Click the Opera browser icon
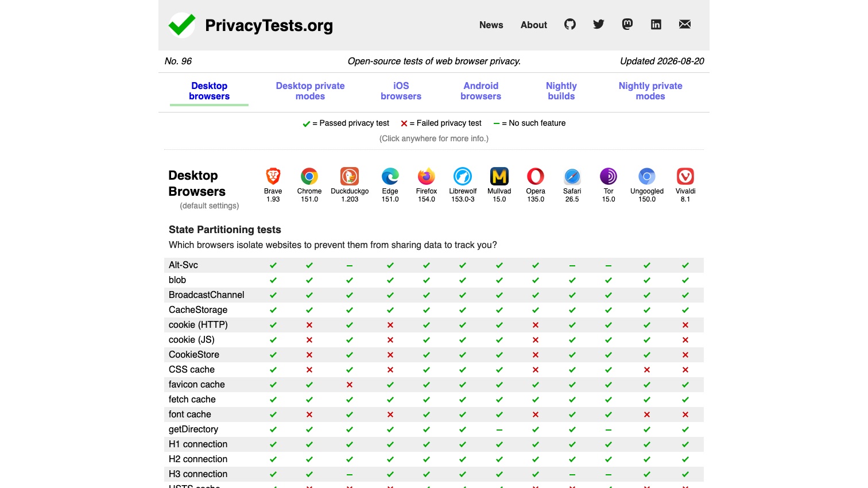The height and width of the screenshot is (488, 868). pyautogui.click(x=536, y=176)
